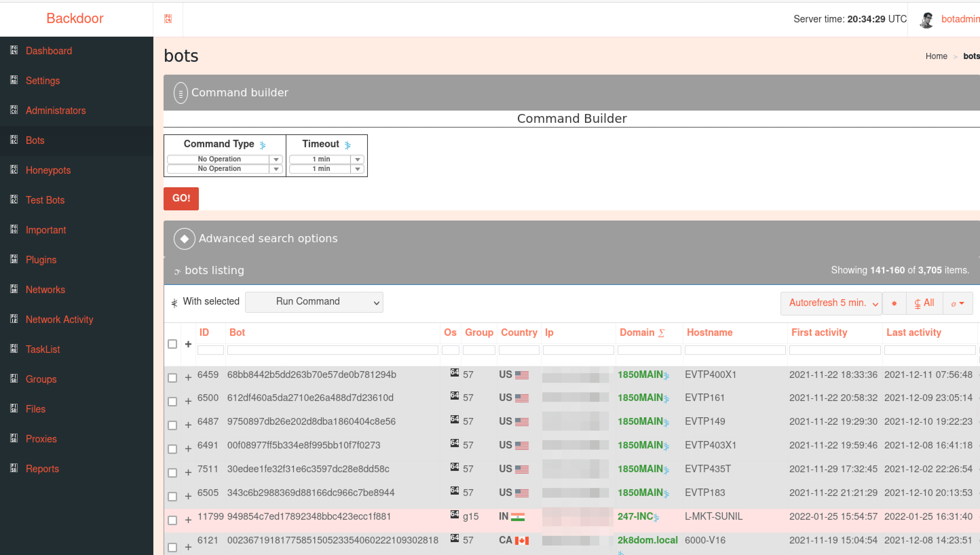The height and width of the screenshot is (555, 980).
Task: Click the help icon next to Command Type
Action: pyautogui.click(x=262, y=145)
